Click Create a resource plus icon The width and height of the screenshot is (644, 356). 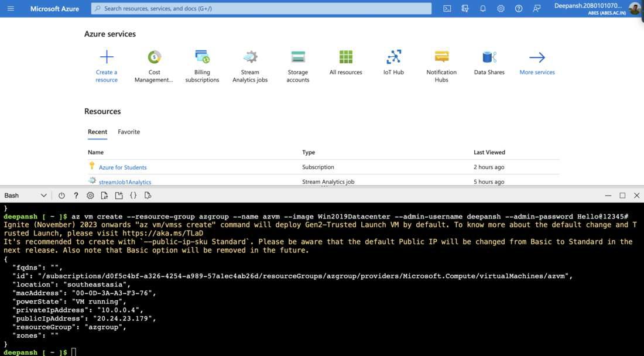[107, 57]
